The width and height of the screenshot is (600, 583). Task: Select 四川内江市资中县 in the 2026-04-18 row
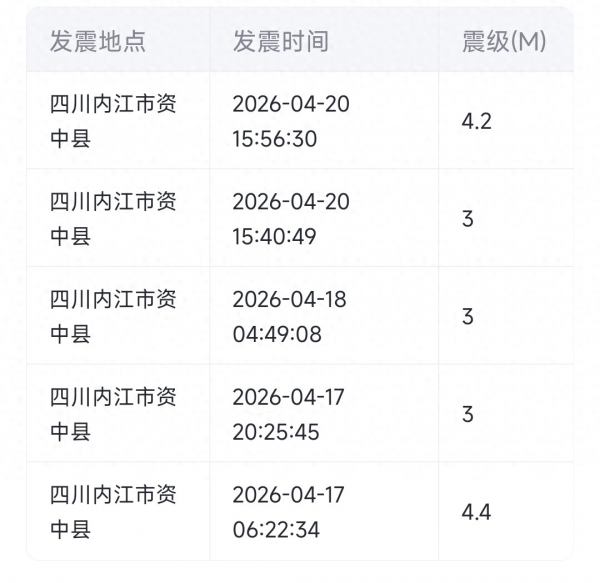click(x=113, y=316)
